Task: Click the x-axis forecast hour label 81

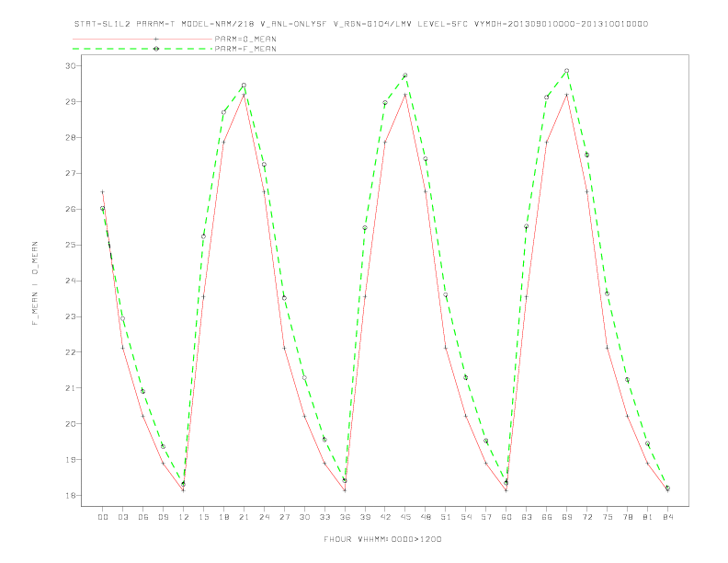Action: click(648, 517)
